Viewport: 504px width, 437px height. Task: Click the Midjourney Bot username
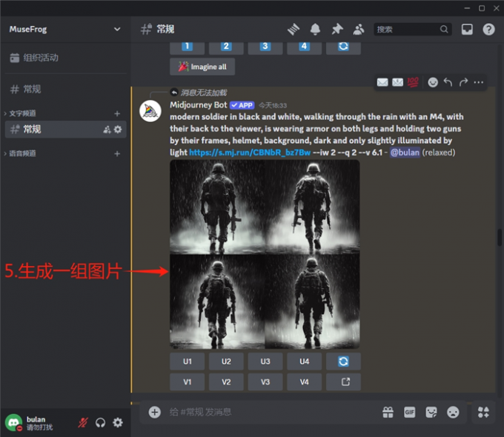coord(199,105)
